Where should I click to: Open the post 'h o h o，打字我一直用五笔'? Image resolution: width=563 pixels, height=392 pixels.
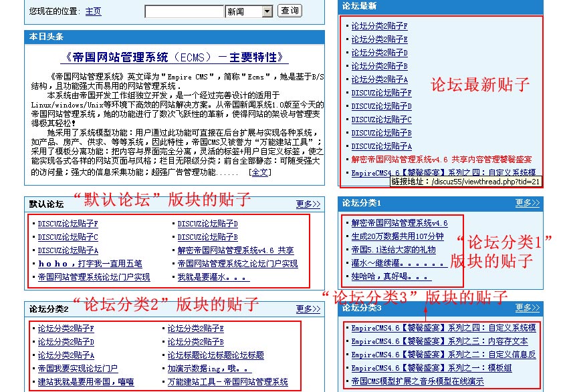click(90, 264)
